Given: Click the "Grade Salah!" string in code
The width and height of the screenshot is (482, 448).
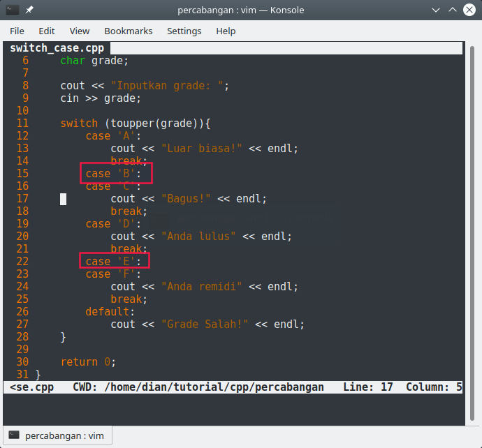Looking at the screenshot, I should click(205, 324).
